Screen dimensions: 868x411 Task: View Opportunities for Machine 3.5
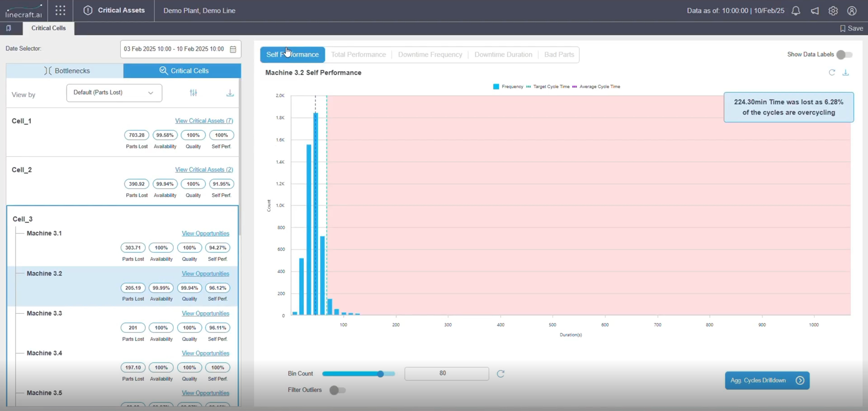pos(205,393)
